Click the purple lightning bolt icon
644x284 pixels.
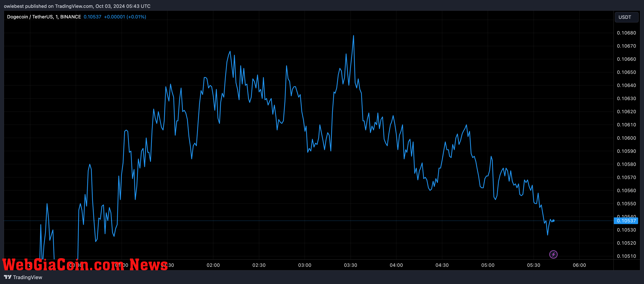pos(553,254)
